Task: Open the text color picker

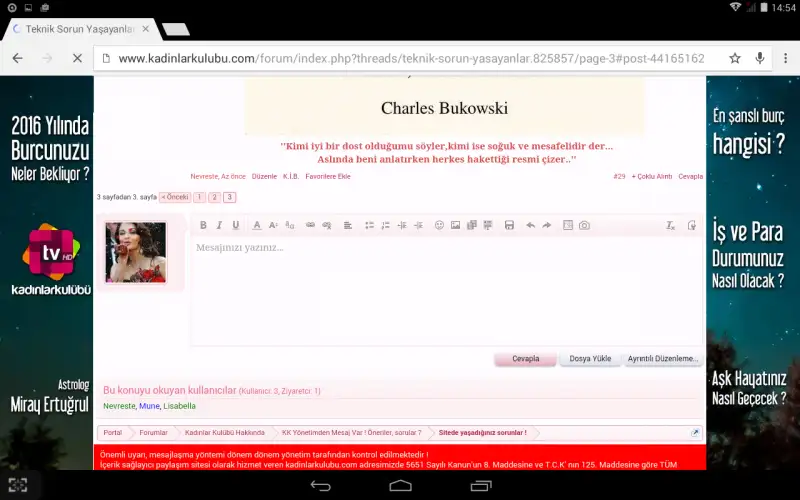Action: coord(257,226)
